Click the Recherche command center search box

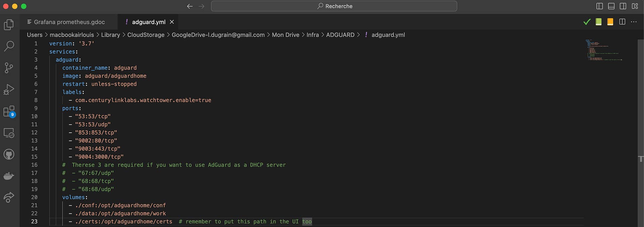tap(334, 6)
